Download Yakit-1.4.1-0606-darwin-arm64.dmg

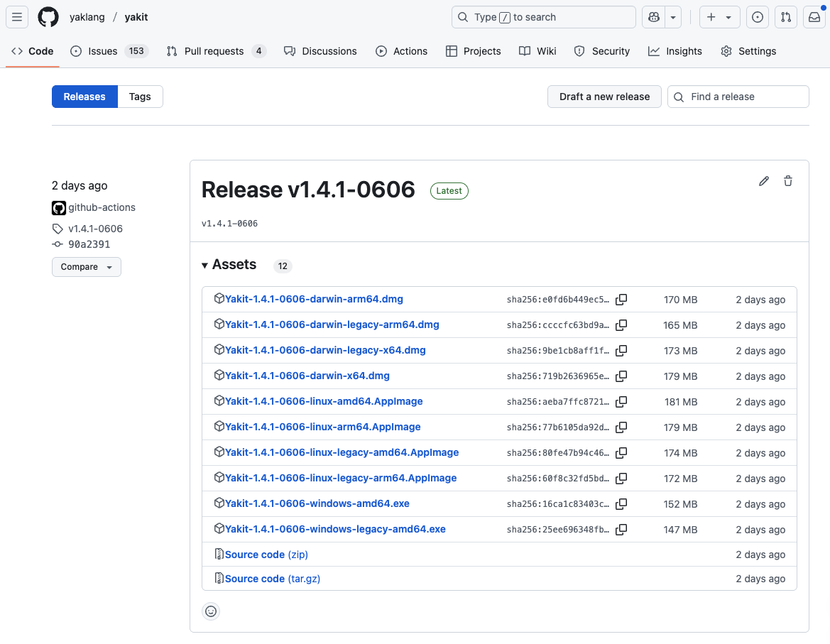pos(314,299)
